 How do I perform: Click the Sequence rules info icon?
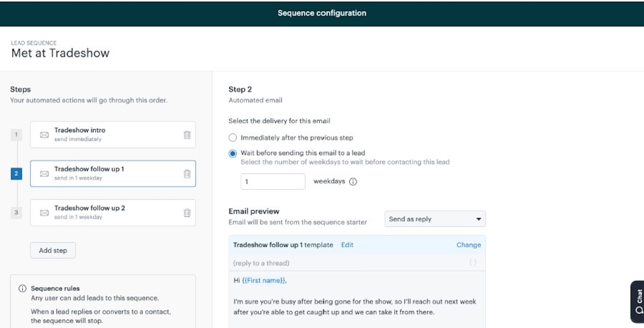point(22,288)
